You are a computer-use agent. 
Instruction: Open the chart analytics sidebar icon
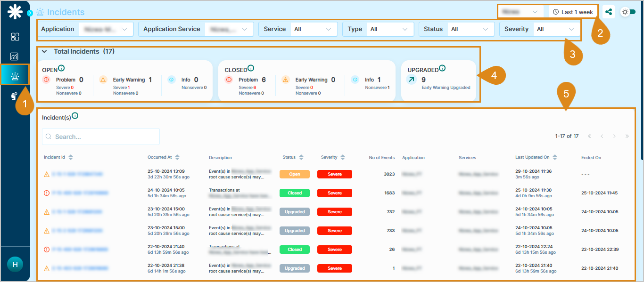[15, 56]
